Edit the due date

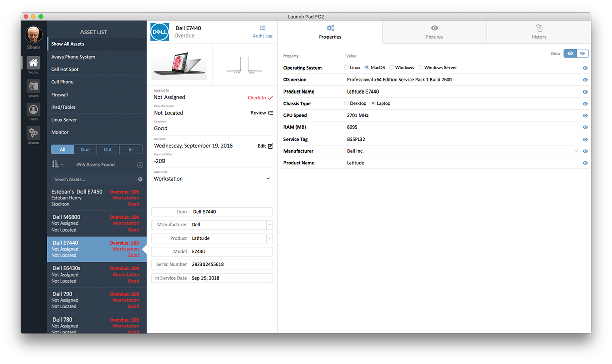(265, 146)
